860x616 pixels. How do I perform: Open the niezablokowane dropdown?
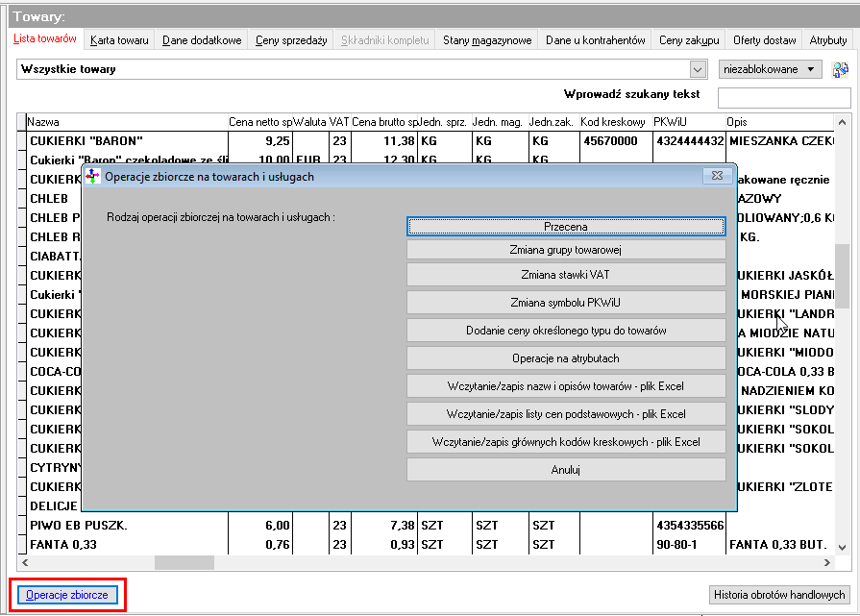point(770,69)
